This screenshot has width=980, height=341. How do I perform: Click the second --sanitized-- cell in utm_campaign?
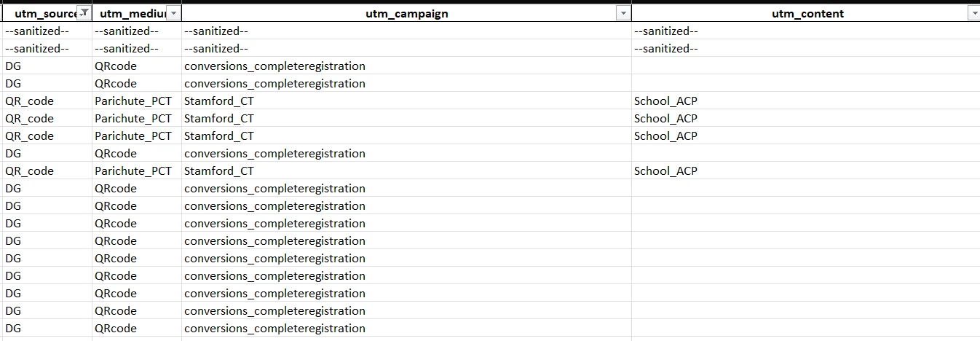click(x=406, y=48)
